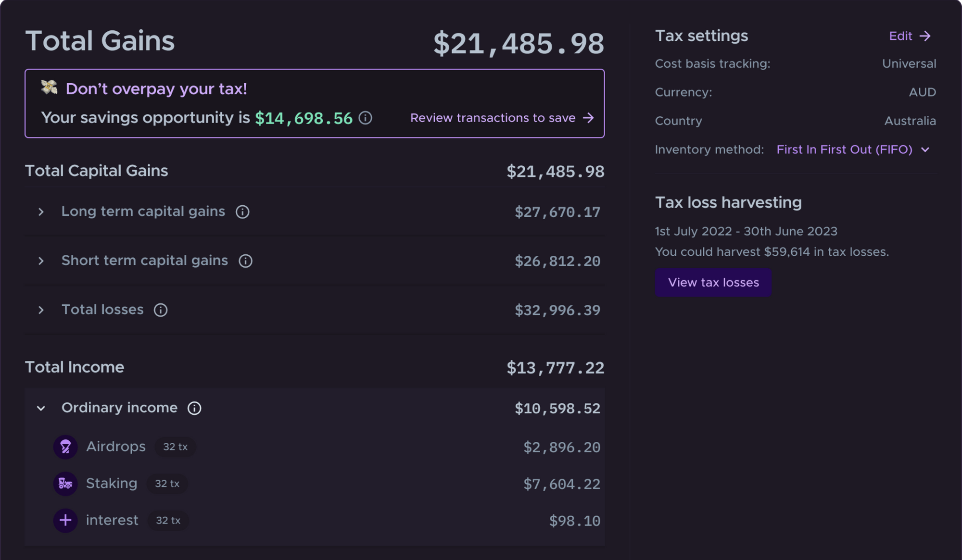Viewport: 962px width, 560px height.
Task: Click info icon beside Short term capital gains
Action: tap(245, 261)
